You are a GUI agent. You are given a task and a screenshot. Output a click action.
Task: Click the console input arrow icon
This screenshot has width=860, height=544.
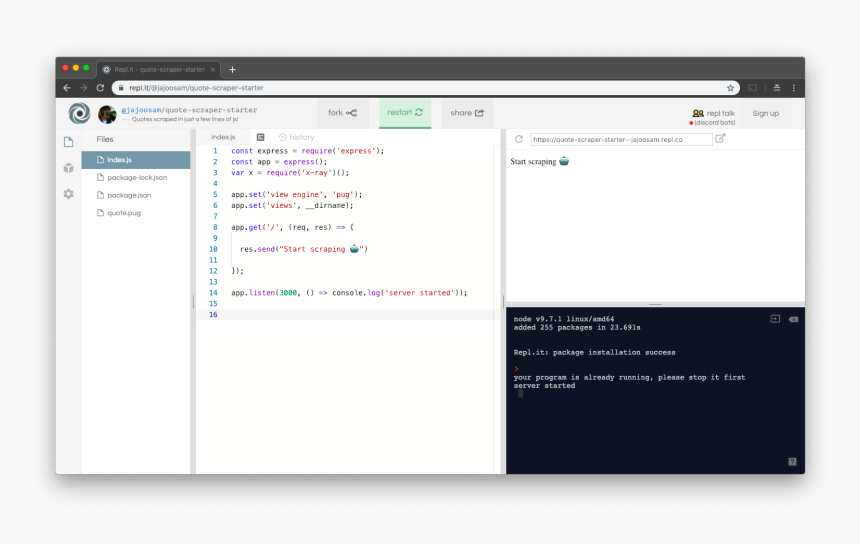pos(774,319)
